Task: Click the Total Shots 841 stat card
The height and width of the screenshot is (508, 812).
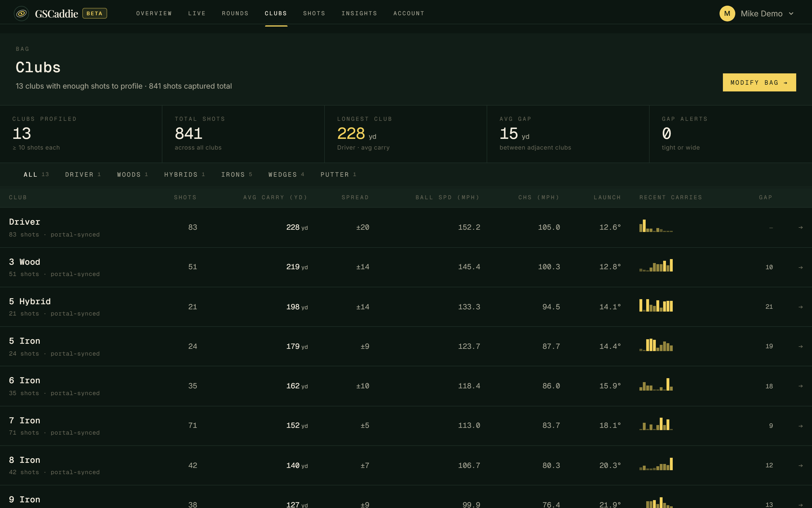Action: pyautogui.click(x=243, y=134)
